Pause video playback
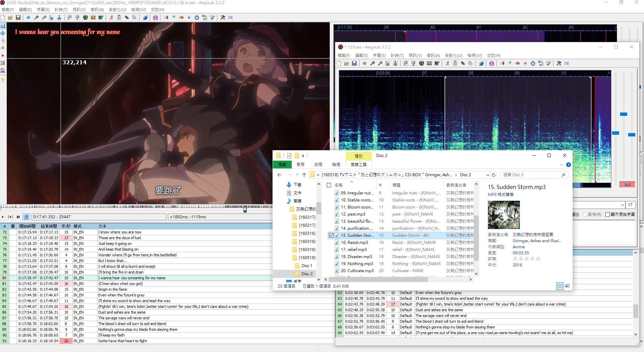This screenshot has height=352, width=644. (x=18, y=217)
